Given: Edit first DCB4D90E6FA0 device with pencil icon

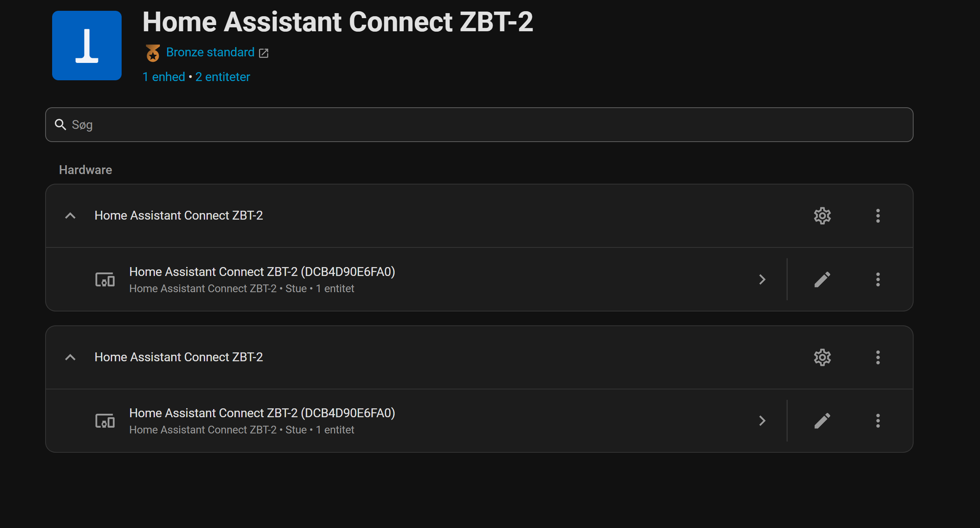Looking at the screenshot, I should click(x=822, y=279).
